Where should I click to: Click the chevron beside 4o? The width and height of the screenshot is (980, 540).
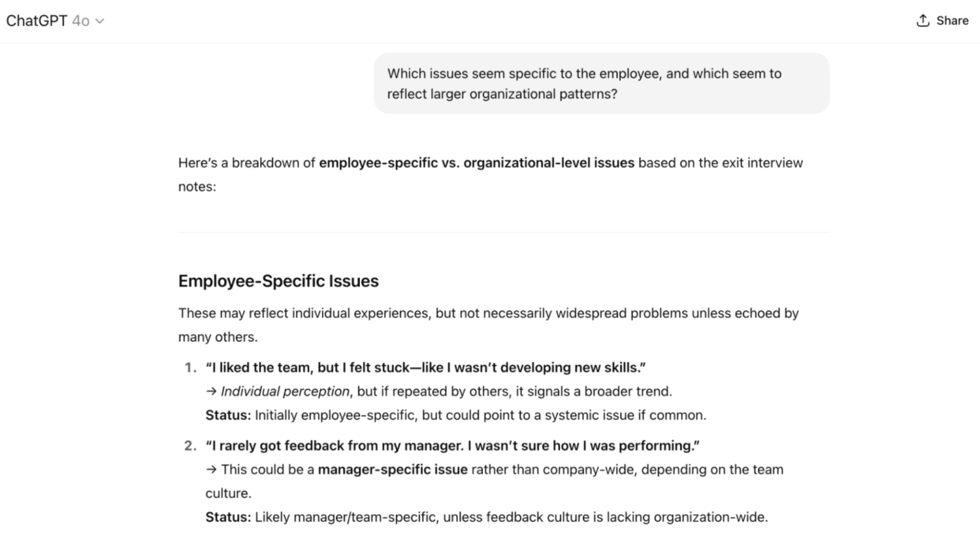(x=99, y=21)
